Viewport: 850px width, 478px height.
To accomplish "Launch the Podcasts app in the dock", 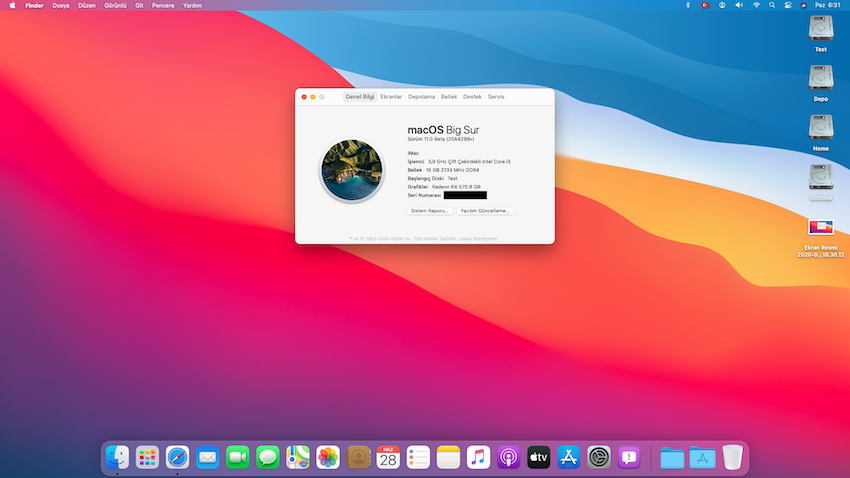I will 508,458.
